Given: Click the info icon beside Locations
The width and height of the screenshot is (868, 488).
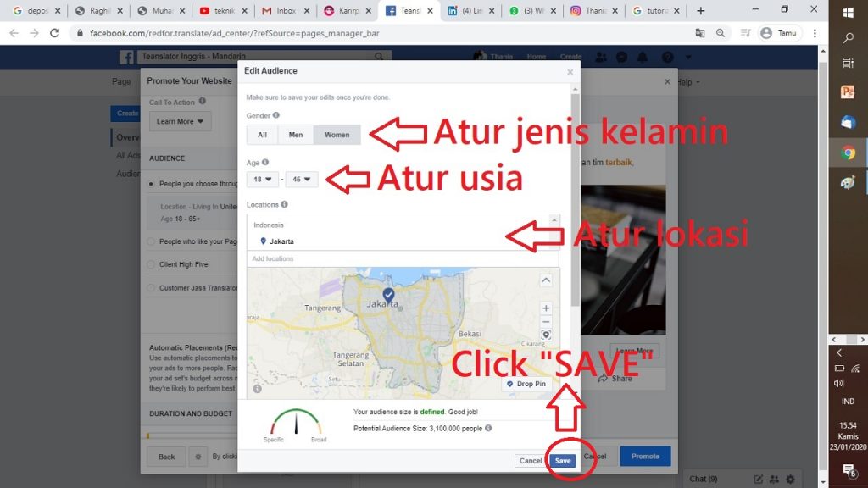Looking at the screenshot, I should coord(284,204).
